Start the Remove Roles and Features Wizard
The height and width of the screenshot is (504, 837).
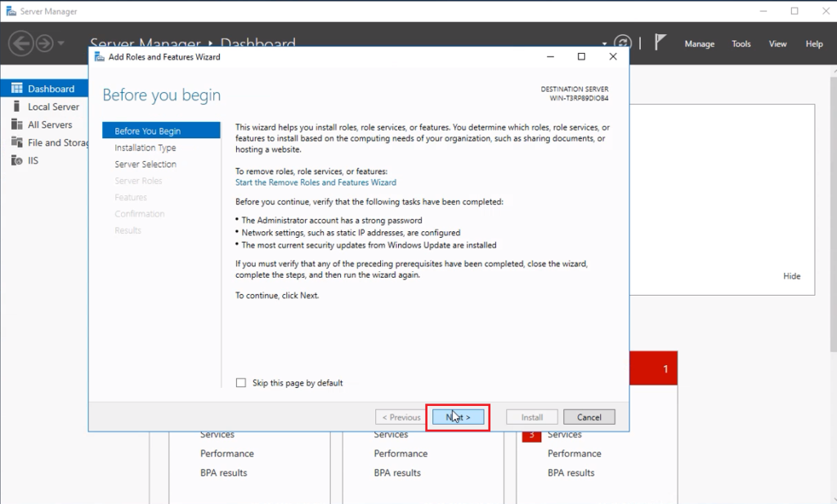pyautogui.click(x=316, y=182)
